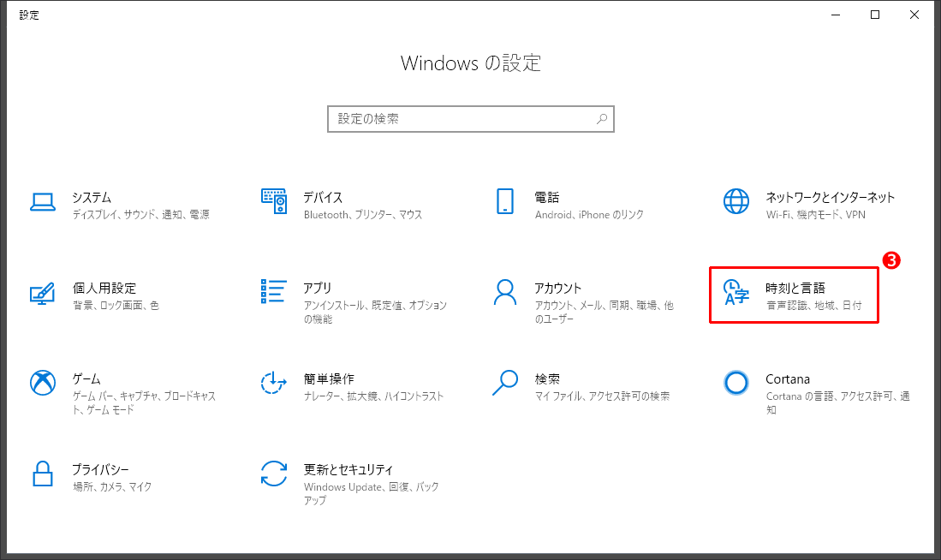The image size is (941, 560).
Task: Maximize the 設定 window
Action: (875, 15)
